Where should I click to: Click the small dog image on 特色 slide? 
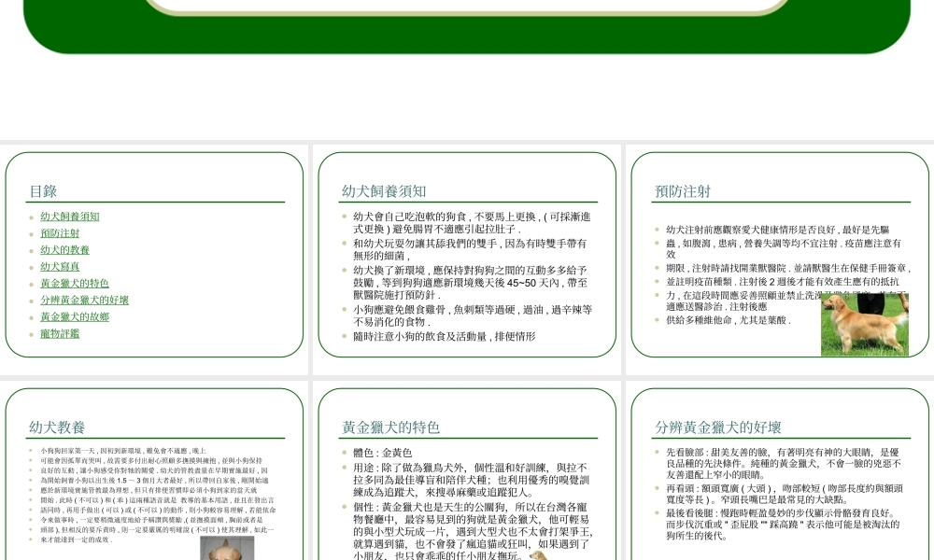538,555
